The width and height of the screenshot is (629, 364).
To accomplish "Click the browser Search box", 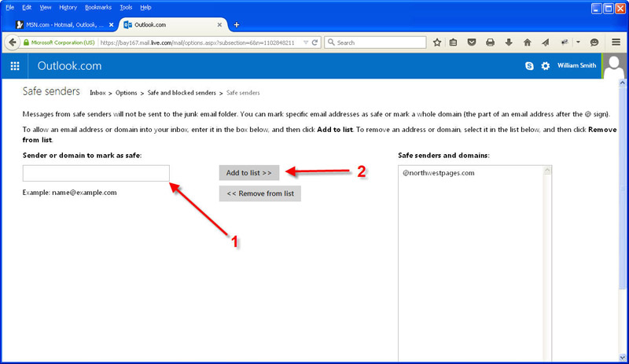I will click(376, 42).
